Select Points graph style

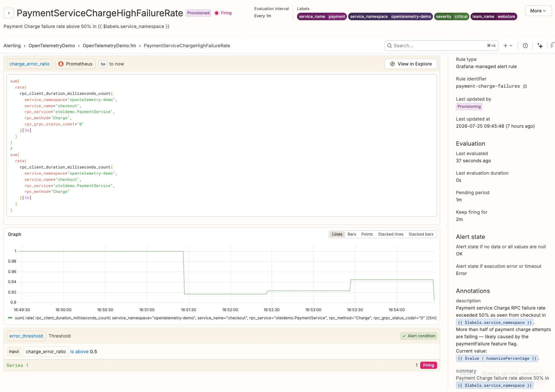pyautogui.click(x=367, y=234)
